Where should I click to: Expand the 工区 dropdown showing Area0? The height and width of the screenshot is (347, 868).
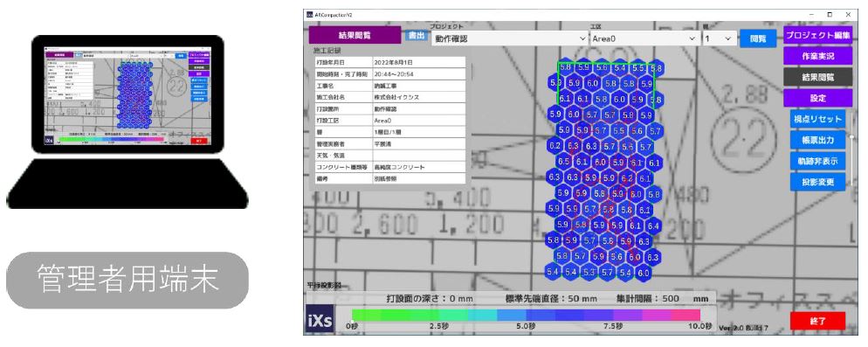(644, 38)
